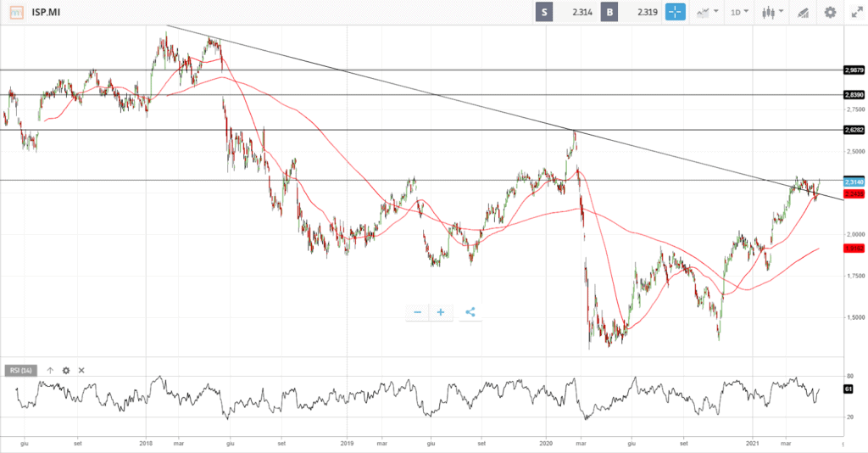The width and height of the screenshot is (868, 453).
Task: Click the 2021 label on time axis
Action: 753,444
